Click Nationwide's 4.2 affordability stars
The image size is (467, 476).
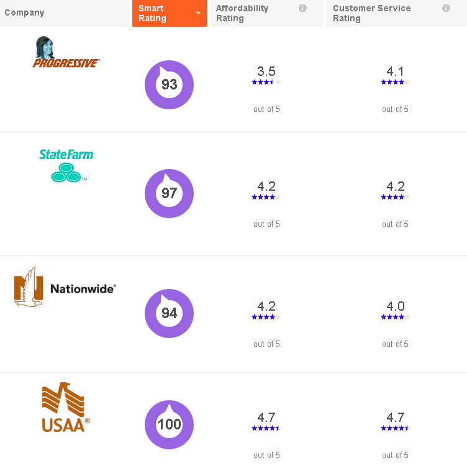(266, 317)
